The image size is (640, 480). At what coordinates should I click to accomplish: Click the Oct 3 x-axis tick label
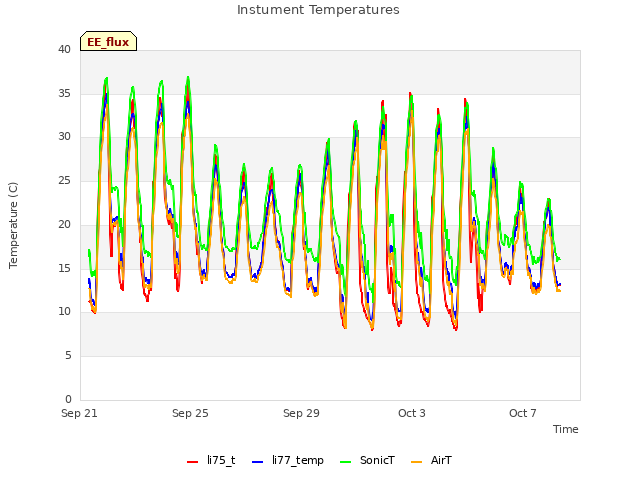(412, 413)
